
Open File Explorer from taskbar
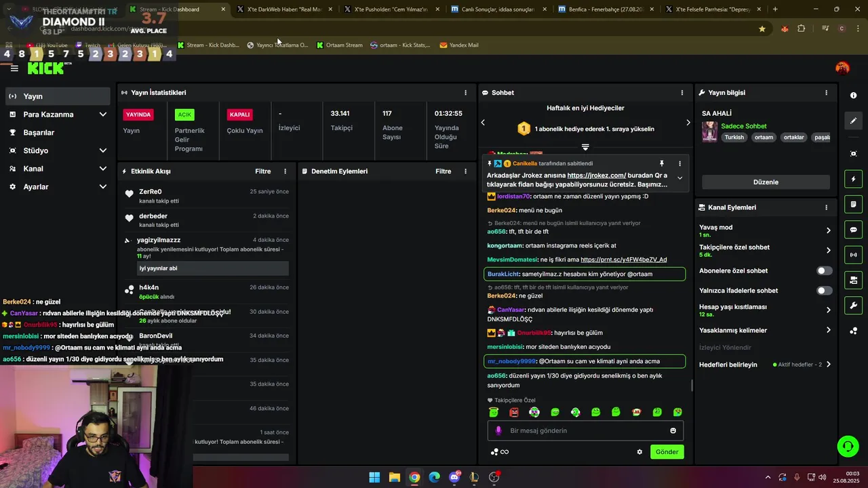[x=394, y=477]
